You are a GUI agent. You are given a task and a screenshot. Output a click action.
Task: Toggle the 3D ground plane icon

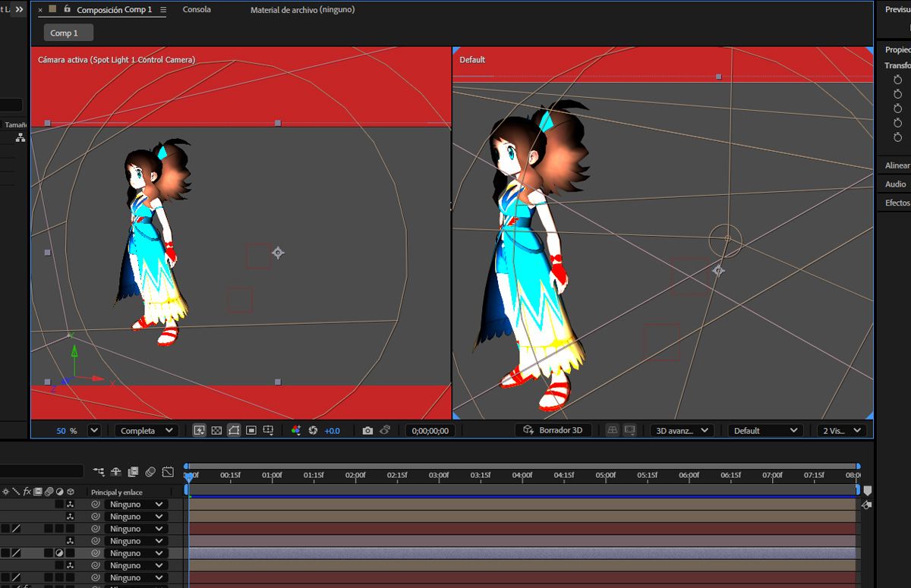click(x=613, y=430)
